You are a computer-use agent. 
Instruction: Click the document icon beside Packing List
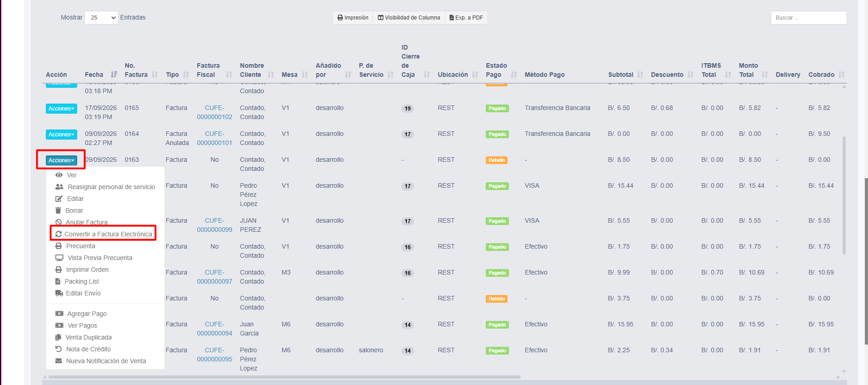58,281
